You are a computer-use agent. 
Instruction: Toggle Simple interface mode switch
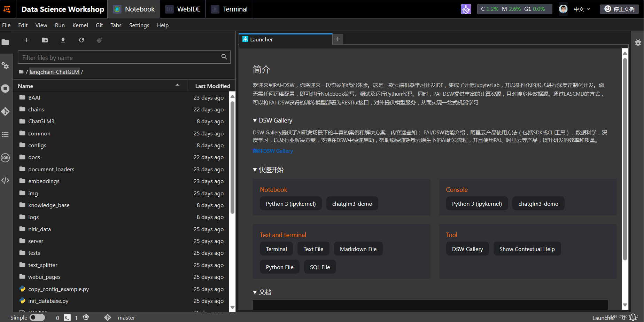[x=37, y=317]
